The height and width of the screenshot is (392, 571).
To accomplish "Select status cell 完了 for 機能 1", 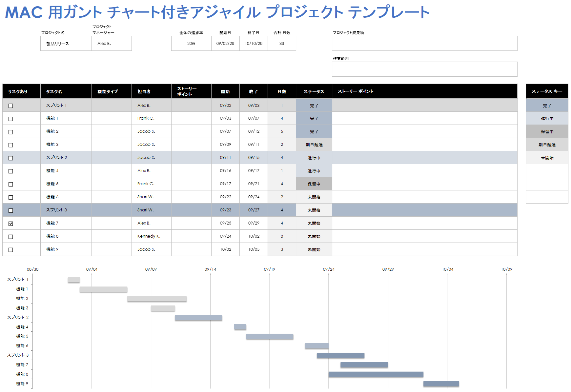I will pos(314,118).
